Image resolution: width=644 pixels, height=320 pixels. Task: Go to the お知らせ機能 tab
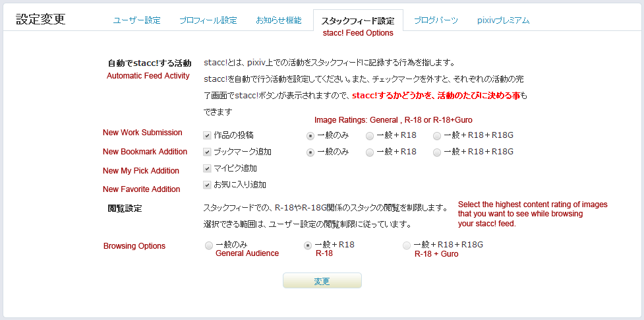[278, 20]
